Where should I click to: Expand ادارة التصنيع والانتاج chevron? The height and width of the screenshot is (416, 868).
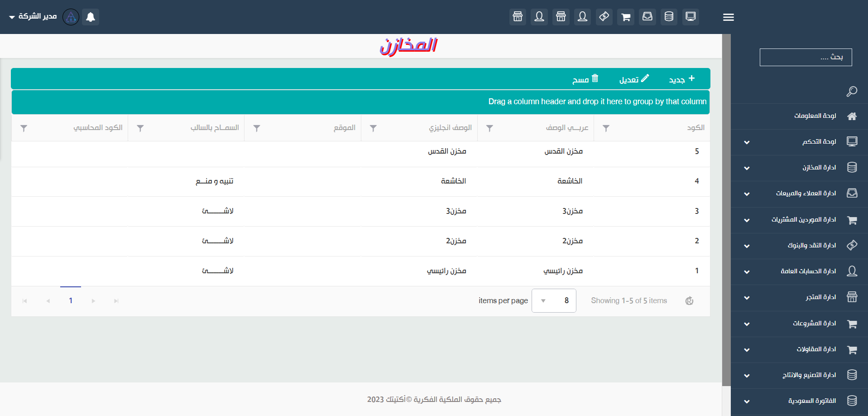click(x=747, y=376)
